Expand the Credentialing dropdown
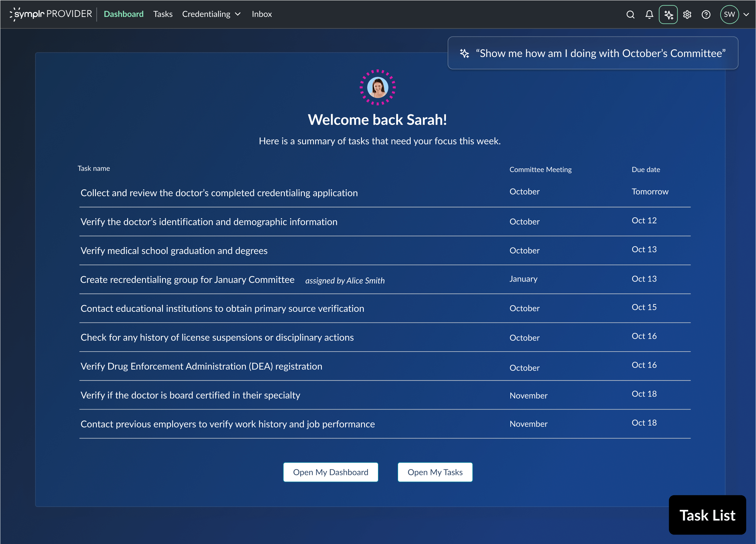 (211, 14)
